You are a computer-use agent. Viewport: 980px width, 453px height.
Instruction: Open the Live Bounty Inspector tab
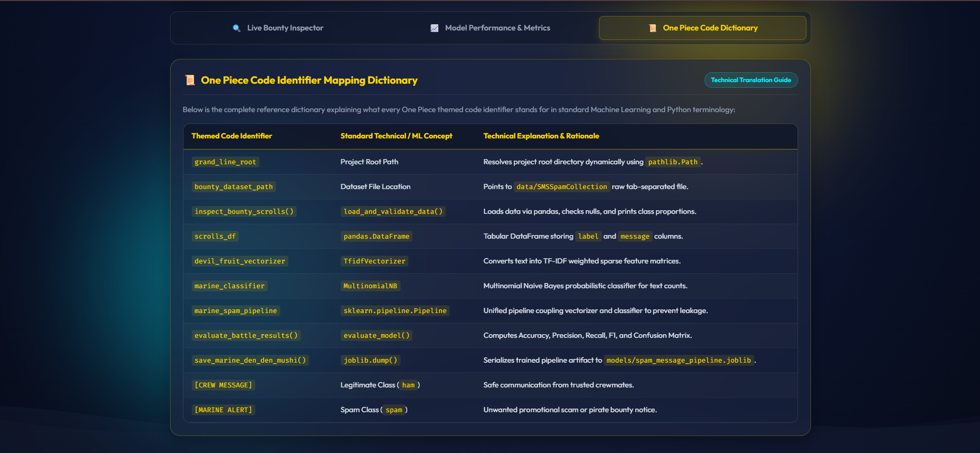click(278, 28)
